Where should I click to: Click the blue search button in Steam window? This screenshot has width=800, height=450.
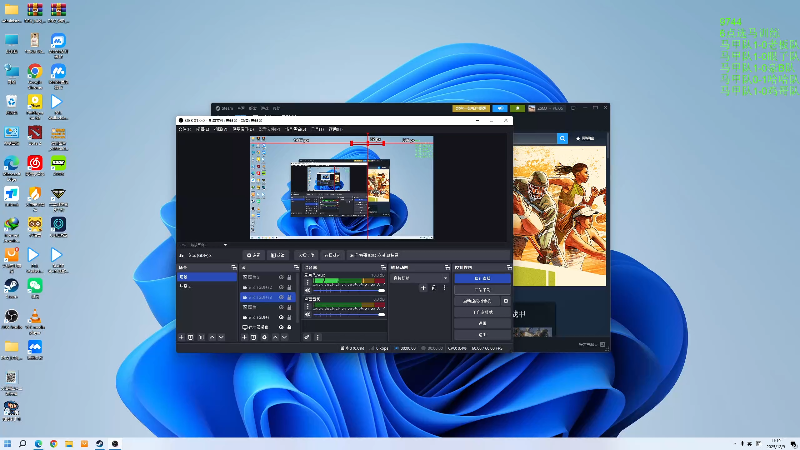click(x=562, y=138)
